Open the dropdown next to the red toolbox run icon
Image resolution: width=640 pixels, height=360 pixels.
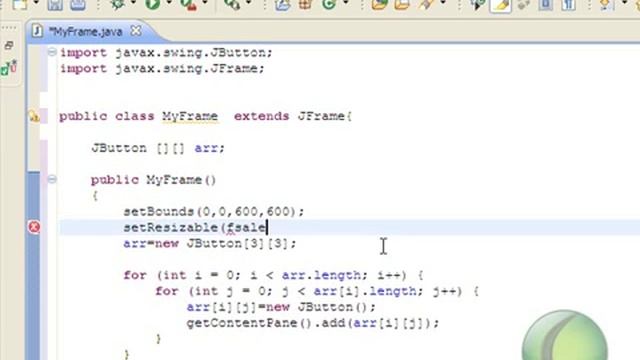pyautogui.click(x=205, y=3)
